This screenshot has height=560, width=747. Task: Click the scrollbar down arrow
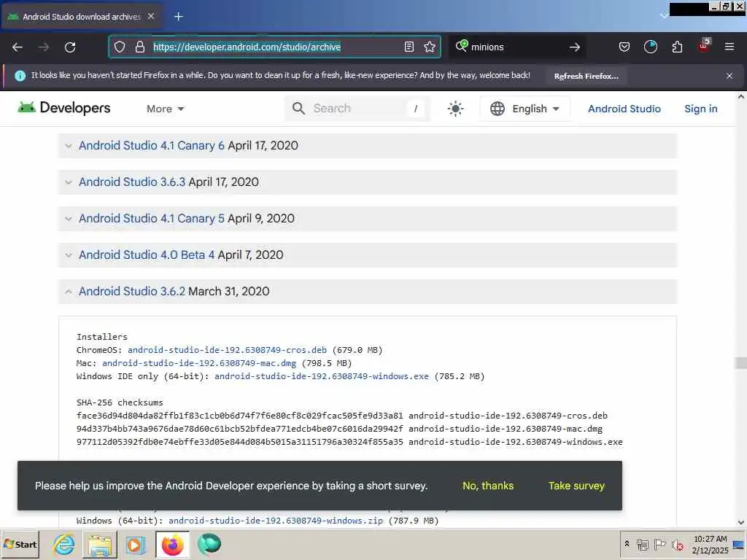[741, 522]
